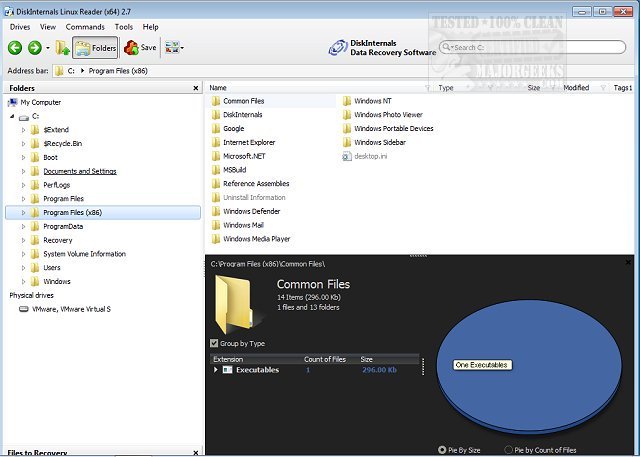Select the ProgramData folder in the tree

pyautogui.click(x=63, y=226)
